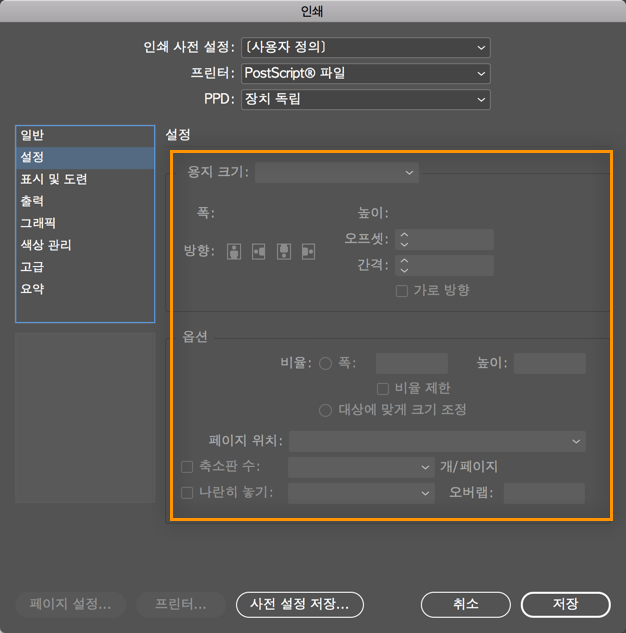Viewport: 626px width, 633px height.
Task: Enable the 가로 방향 checkbox
Action: point(402,291)
